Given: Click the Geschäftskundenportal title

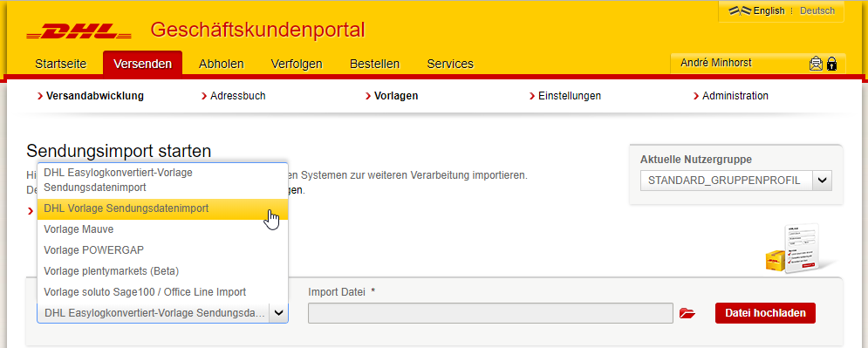Looking at the screenshot, I should pos(257,30).
